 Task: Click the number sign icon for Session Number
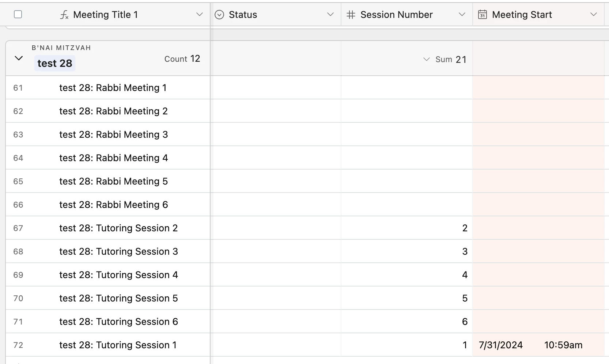coord(351,15)
